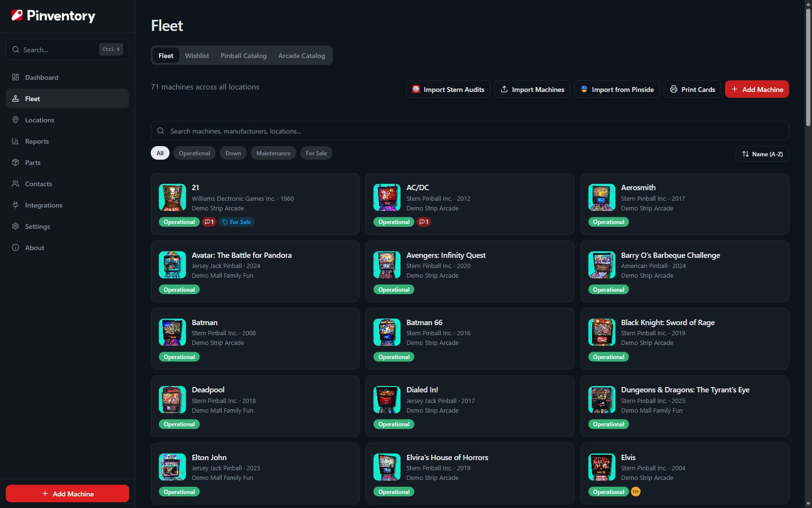The height and width of the screenshot is (508, 812).
Task: Open Integrations from the sidebar
Action: pos(67,205)
